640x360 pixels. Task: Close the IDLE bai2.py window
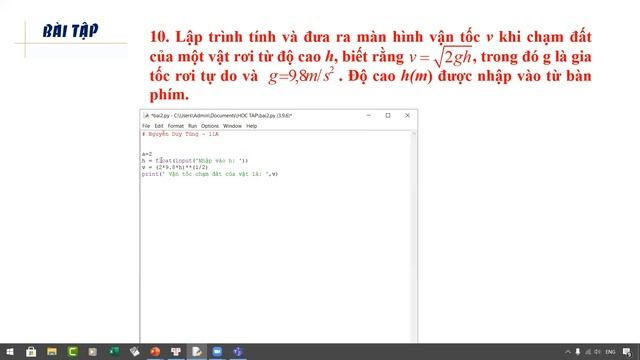pyautogui.click(x=407, y=116)
